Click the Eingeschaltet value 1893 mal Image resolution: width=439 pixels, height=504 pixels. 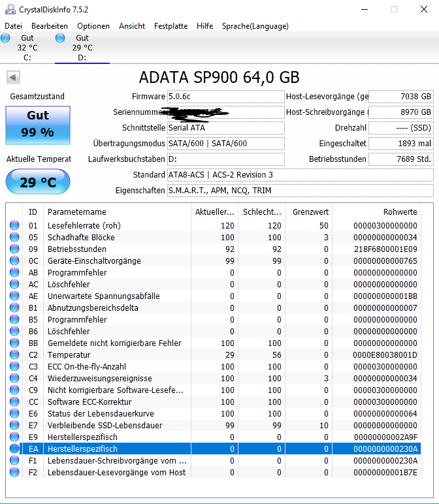401,144
